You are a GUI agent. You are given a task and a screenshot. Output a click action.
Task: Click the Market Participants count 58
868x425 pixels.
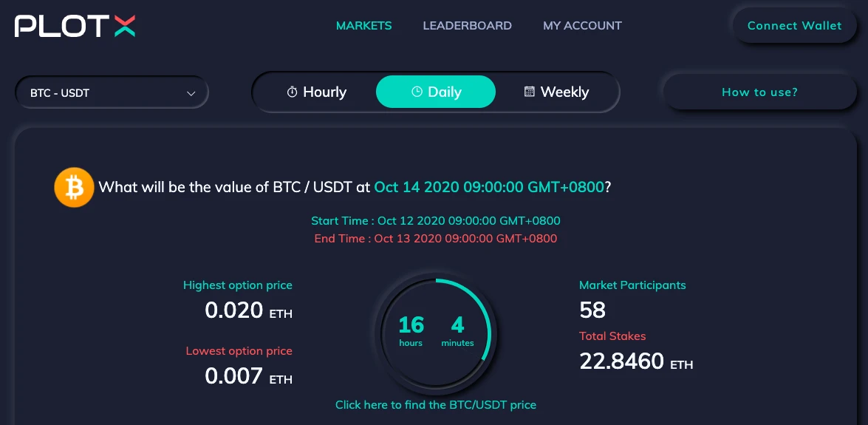pos(592,310)
